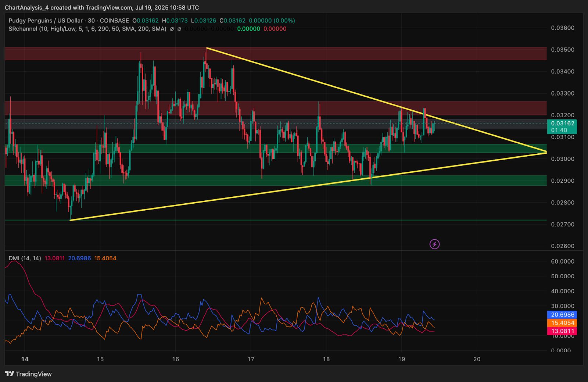
Task: Click the red 0.00000 SRchannel value
Action: click(275, 29)
